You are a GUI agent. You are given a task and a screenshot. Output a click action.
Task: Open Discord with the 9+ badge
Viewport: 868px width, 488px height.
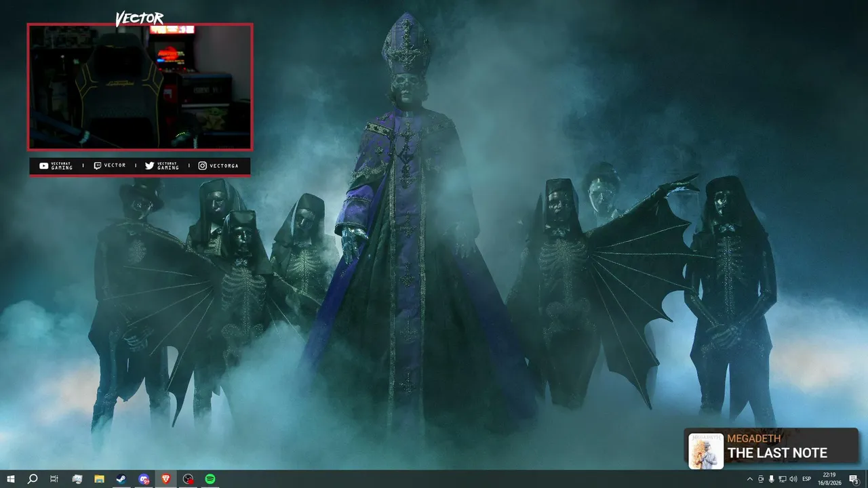tap(144, 479)
